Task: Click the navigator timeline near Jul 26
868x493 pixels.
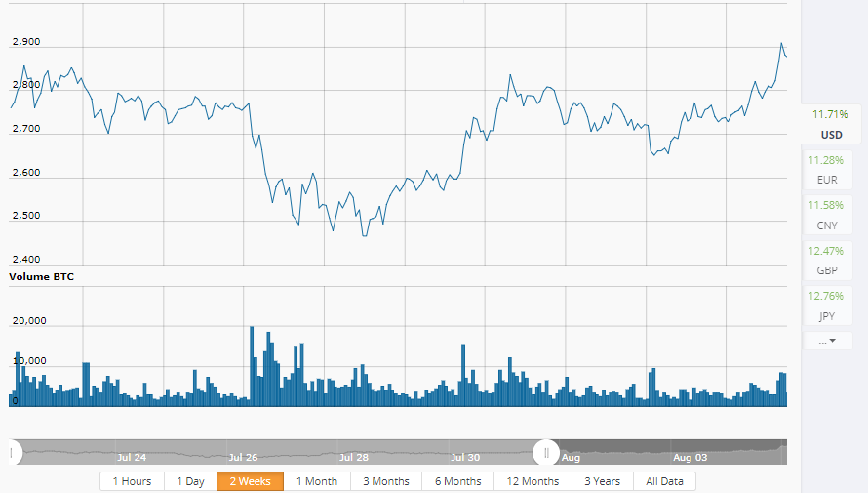Action: (x=244, y=452)
